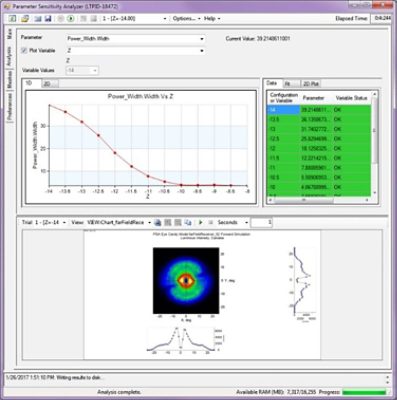Click the Configuration or Variable column header
This screenshot has width=397, height=400.
[x=283, y=98]
